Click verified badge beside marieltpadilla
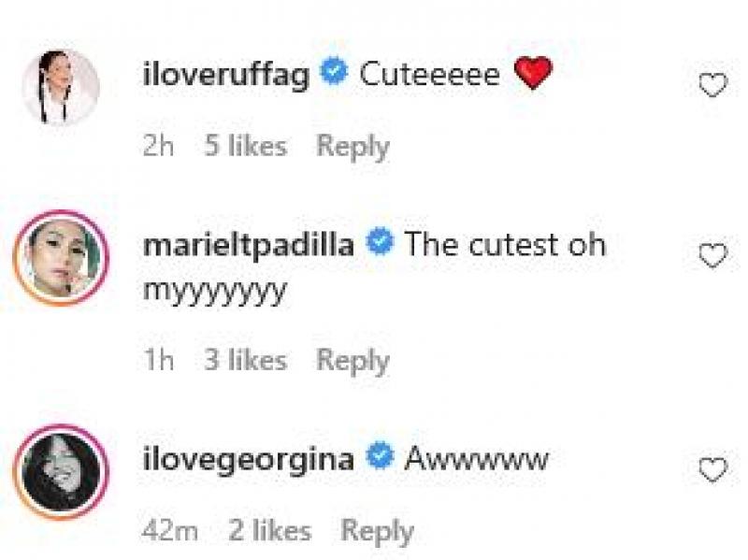 (x=379, y=244)
